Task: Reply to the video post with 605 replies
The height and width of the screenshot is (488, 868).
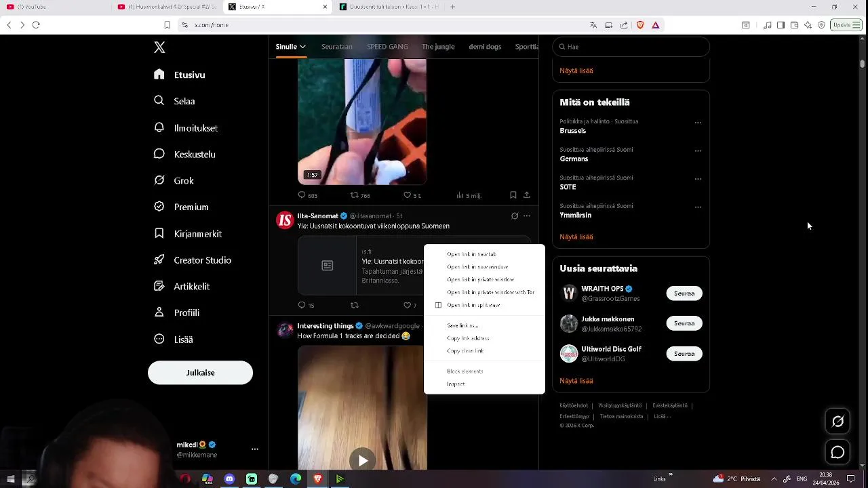Action: [x=302, y=195]
